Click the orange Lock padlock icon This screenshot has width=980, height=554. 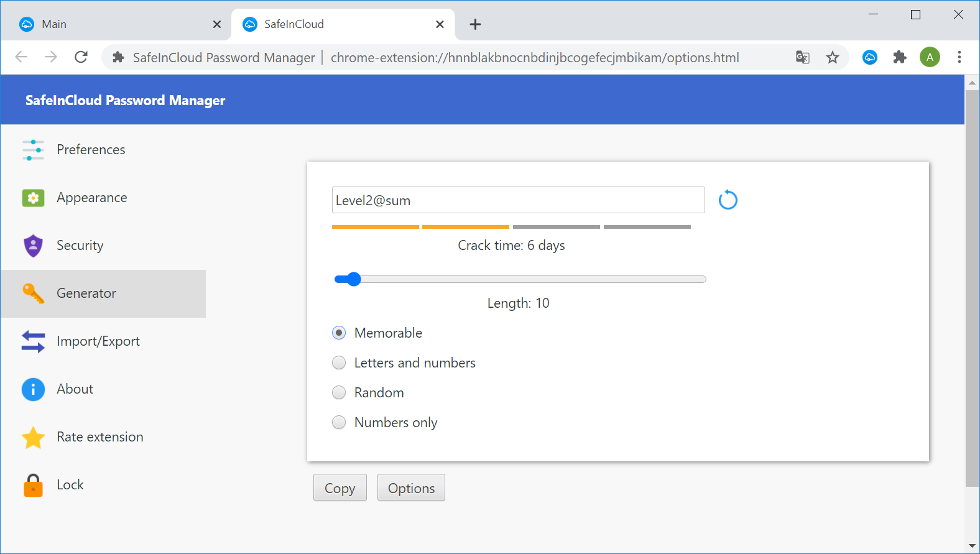click(33, 485)
